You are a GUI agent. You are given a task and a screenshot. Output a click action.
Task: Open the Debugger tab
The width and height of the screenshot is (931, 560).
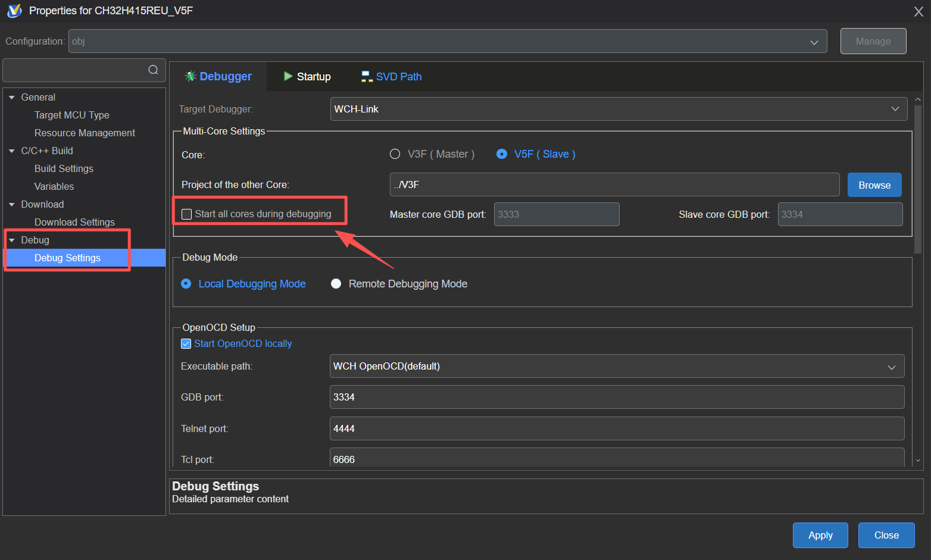(x=218, y=76)
